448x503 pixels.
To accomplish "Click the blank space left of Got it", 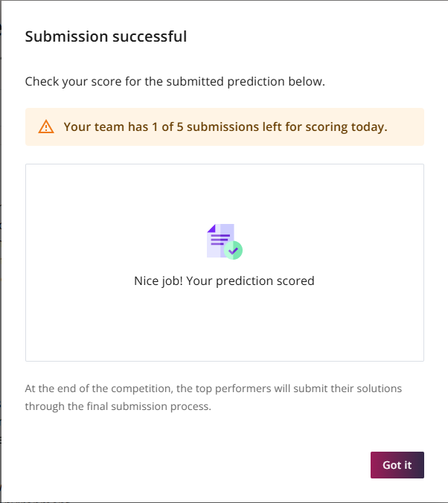I will pos(223,465).
